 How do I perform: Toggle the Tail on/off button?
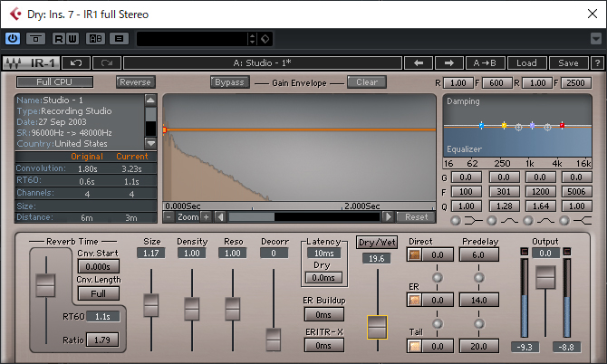point(414,346)
